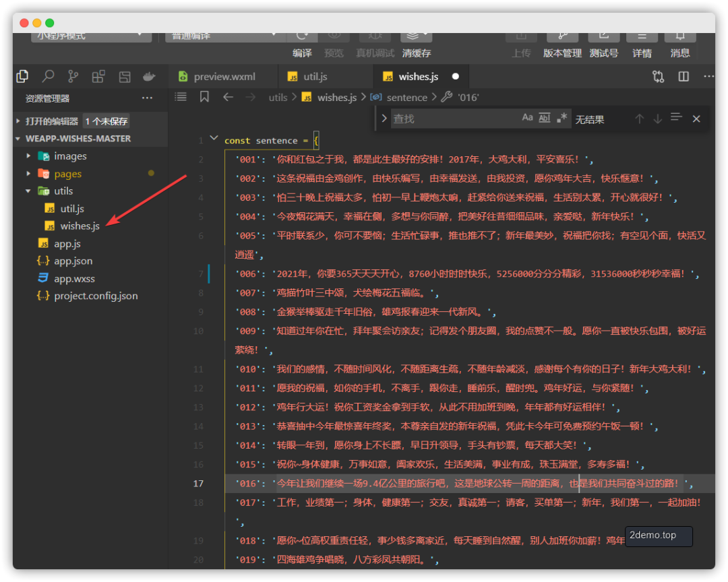
Task: Open project.config.json in the file tree
Action: click(x=96, y=296)
